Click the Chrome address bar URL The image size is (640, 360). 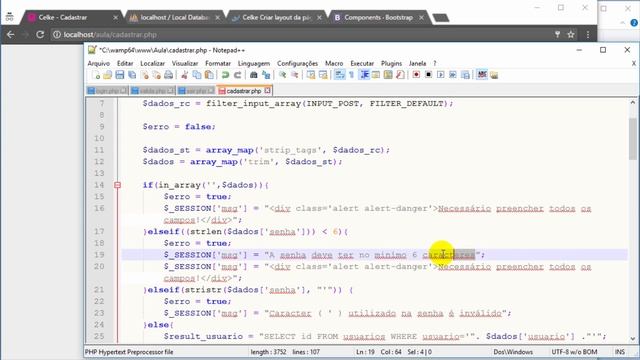(110, 35)
